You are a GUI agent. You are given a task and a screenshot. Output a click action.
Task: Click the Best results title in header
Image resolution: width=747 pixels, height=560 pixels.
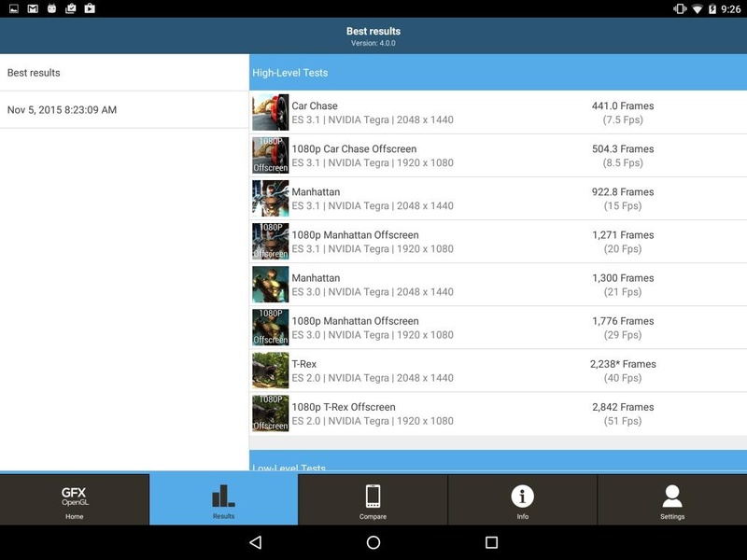point(373,32)
